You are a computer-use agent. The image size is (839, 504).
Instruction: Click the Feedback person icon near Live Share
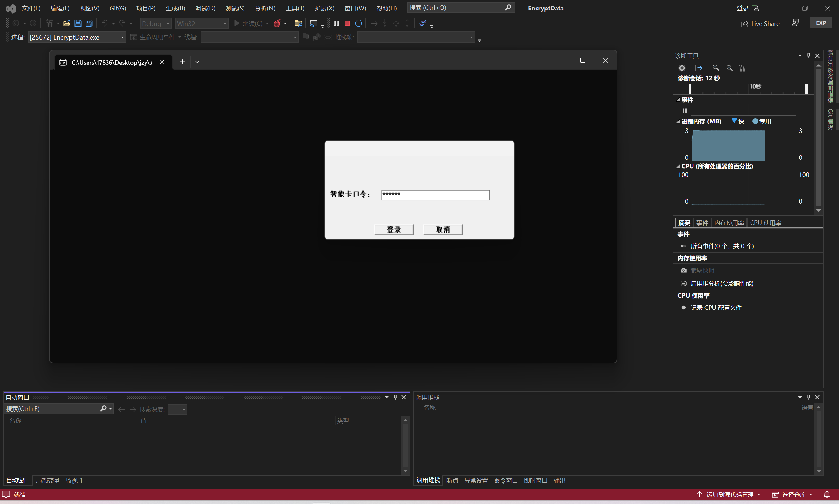[795, 23]
